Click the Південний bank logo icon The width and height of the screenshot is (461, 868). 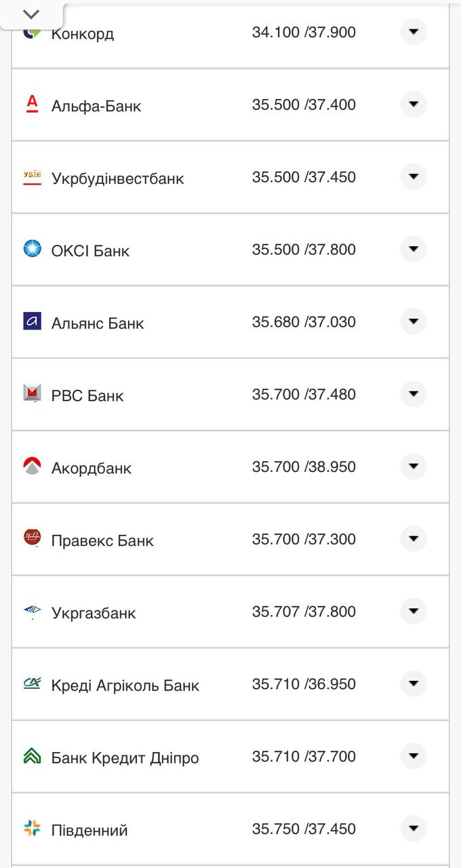[32, 828]
